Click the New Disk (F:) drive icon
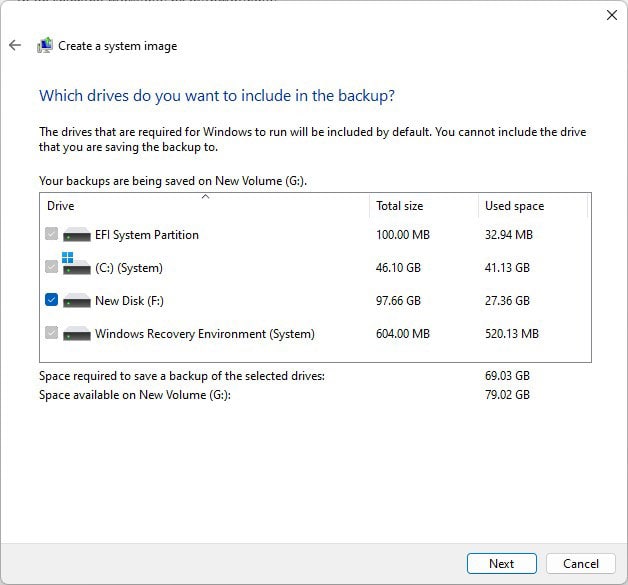 coord(77,301)
